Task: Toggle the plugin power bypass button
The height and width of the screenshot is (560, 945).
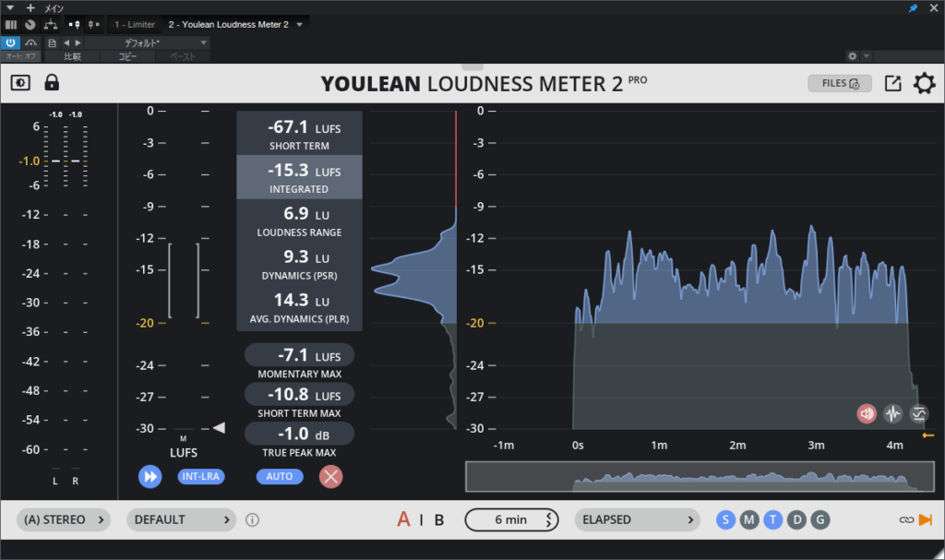Action: [10, 42]
